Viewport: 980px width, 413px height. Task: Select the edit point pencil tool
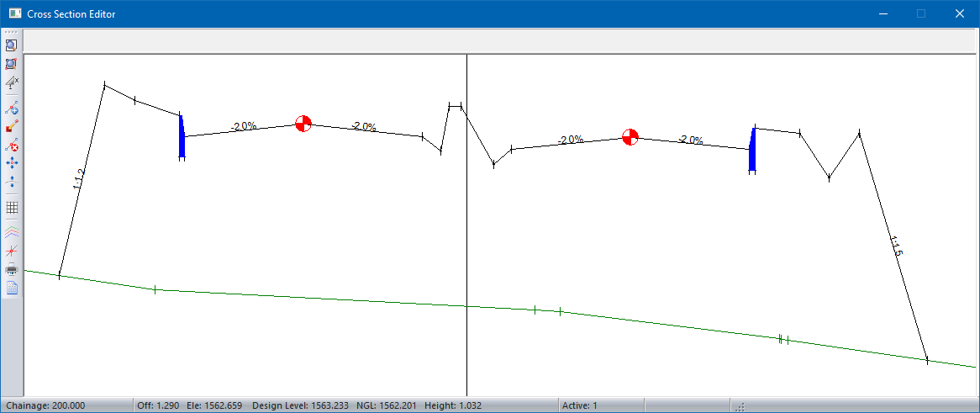tap(12, 126)
